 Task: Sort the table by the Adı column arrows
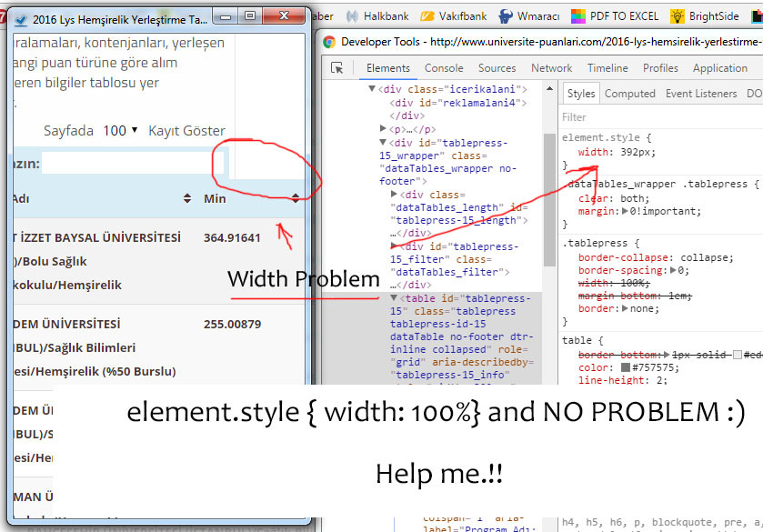[x=187, y=198]
